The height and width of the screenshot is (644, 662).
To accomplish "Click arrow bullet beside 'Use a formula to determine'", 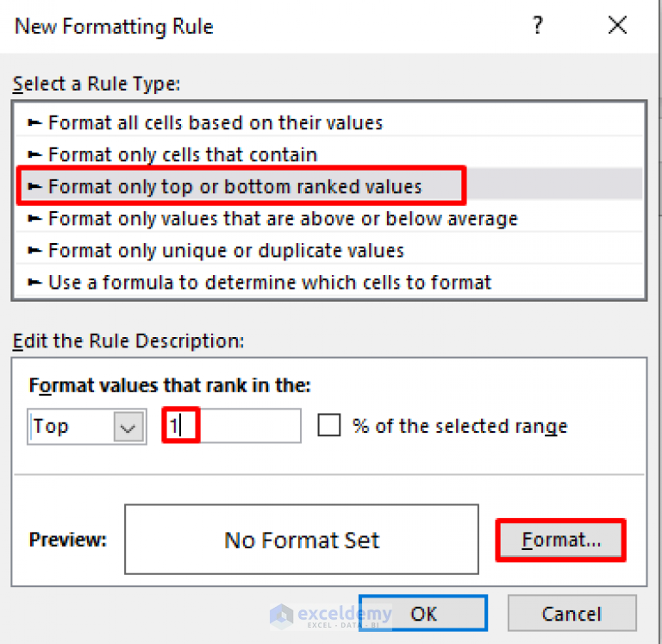I will pyautogui.click(x=34, y=282).
